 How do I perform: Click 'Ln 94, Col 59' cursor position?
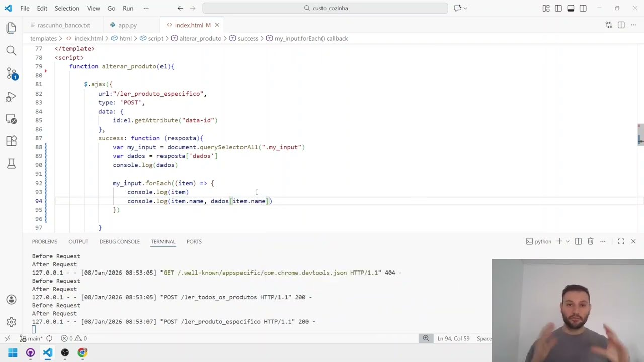point(453,338)
